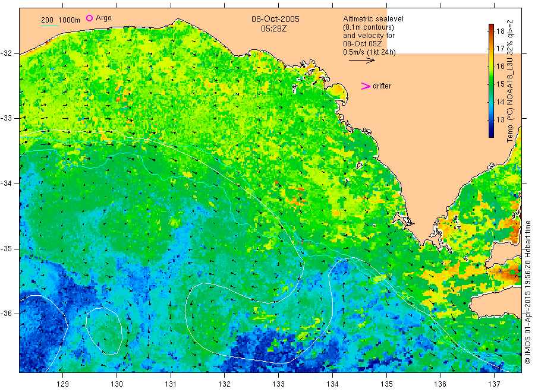535x392 pixels.
Task: Click the latitude label -34
Action: pos(6,184)
